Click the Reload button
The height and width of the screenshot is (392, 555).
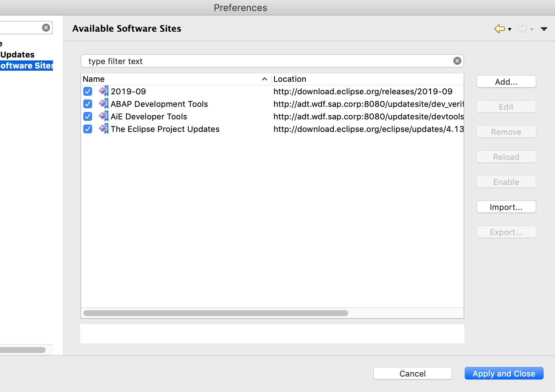point(506,157)
